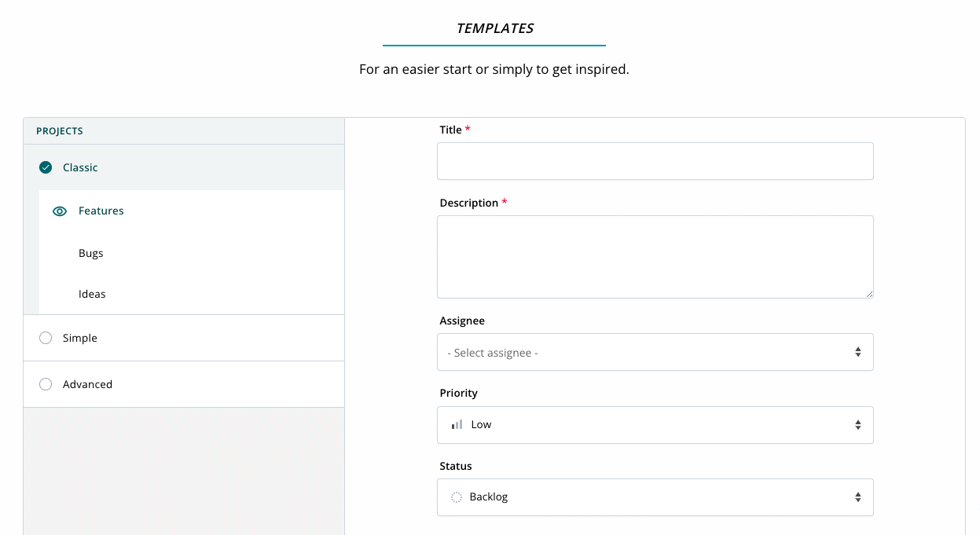This screenshot has height=535, width=980.
Task: Click the Priority dropdown arrows icon
Action: [858, 425]
